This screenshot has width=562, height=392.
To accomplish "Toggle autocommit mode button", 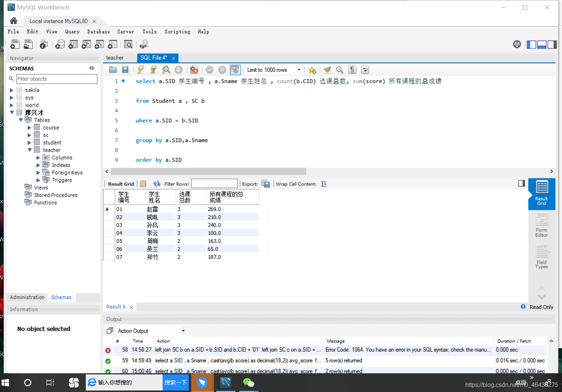I will (x=235, y=70).
